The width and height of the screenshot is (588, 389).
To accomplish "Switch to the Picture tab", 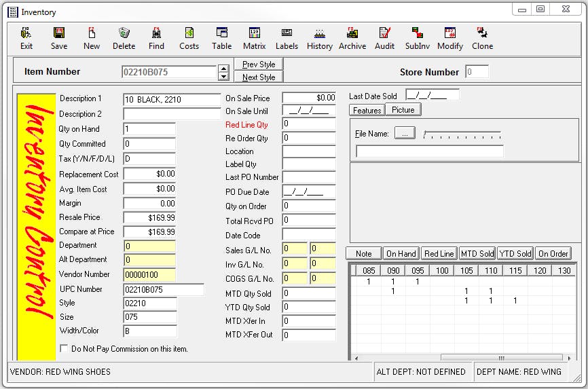I will (x=403, y=110).
